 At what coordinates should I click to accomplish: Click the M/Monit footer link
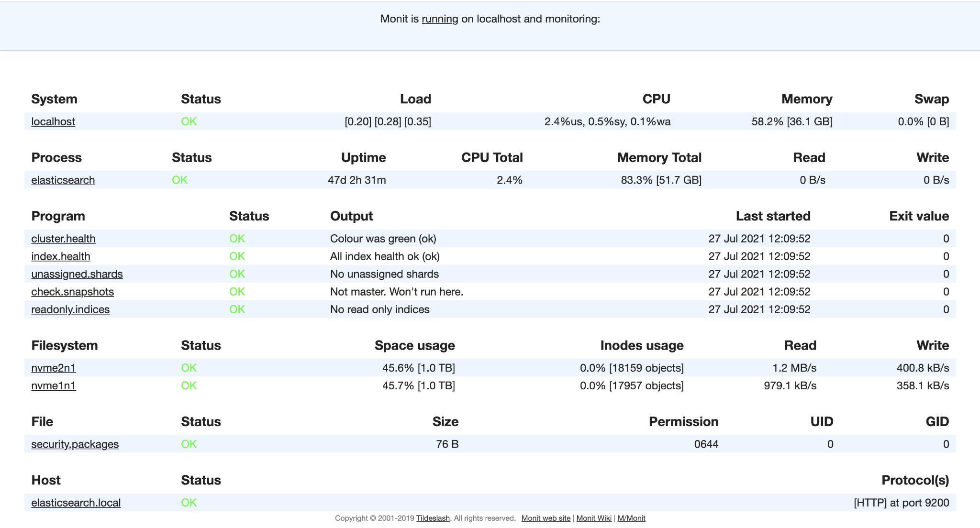(631, 518)
